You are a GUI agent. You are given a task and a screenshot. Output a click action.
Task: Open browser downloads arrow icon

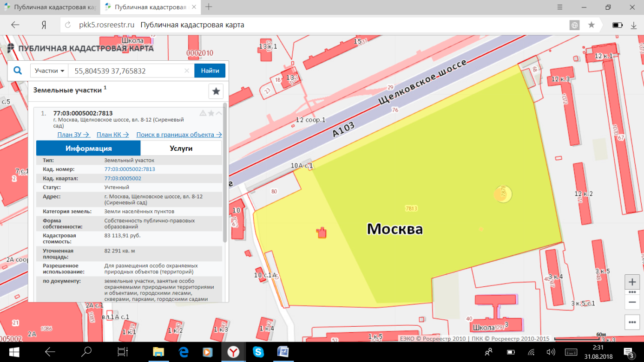[x=633, y=25]
